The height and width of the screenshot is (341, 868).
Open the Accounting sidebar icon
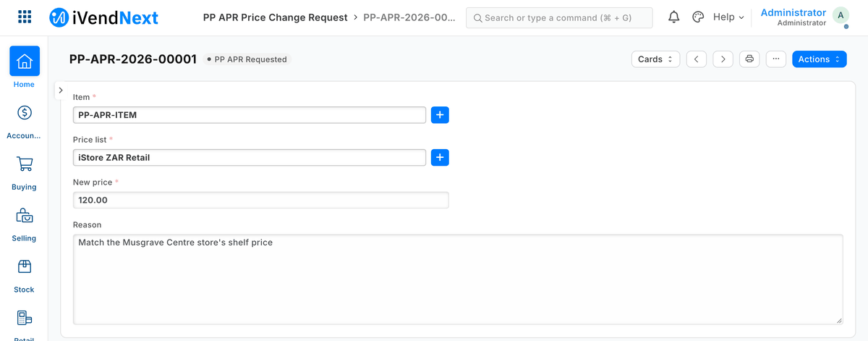coord(24,112)
